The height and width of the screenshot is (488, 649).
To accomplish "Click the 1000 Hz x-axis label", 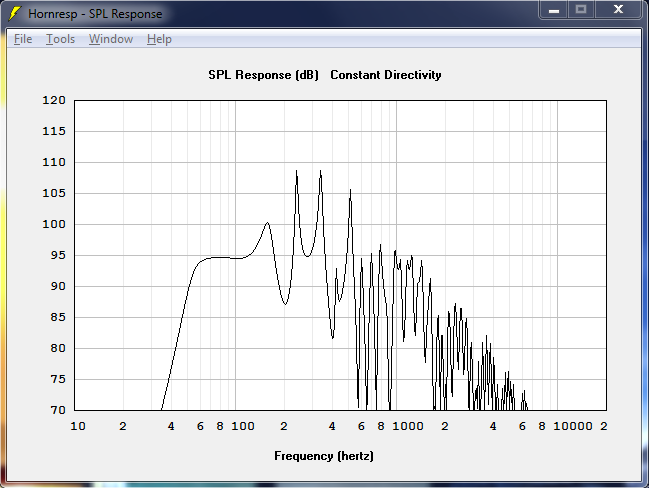I will tap(408, 426).
